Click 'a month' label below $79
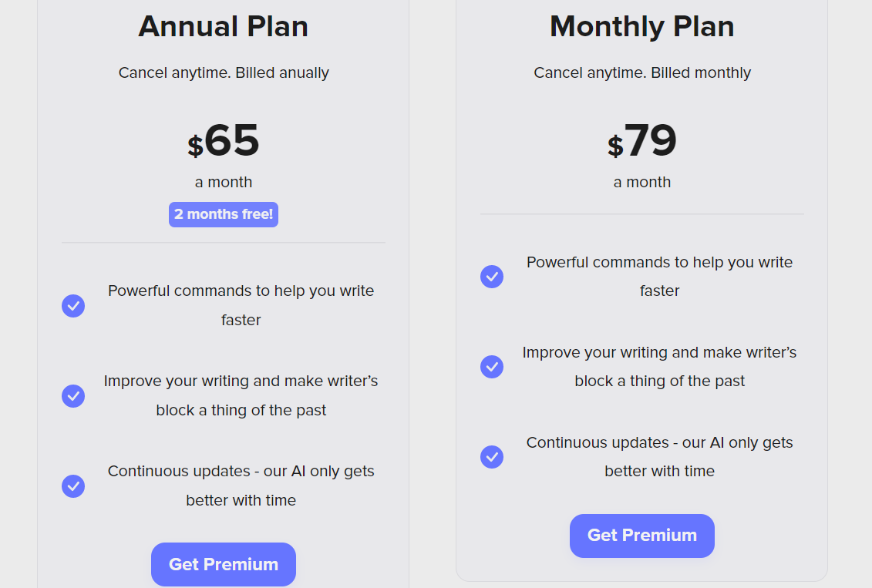The height and width of the screenshot is (588, 872). click(642, 183)
